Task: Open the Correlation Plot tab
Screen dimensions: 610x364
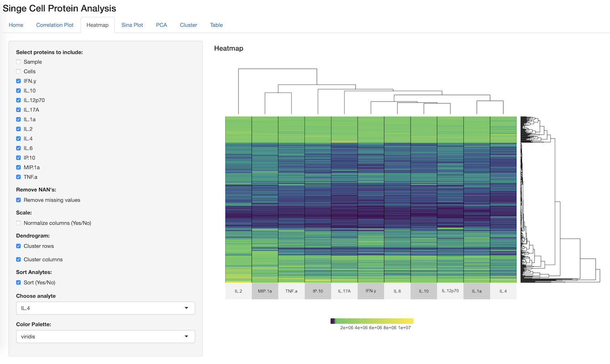Action: 55,25
